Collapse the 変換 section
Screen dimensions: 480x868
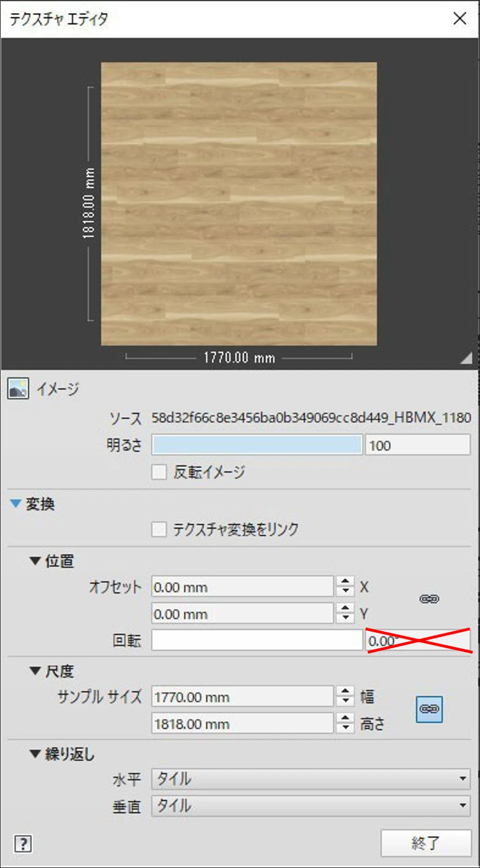(x=16, y=503)
